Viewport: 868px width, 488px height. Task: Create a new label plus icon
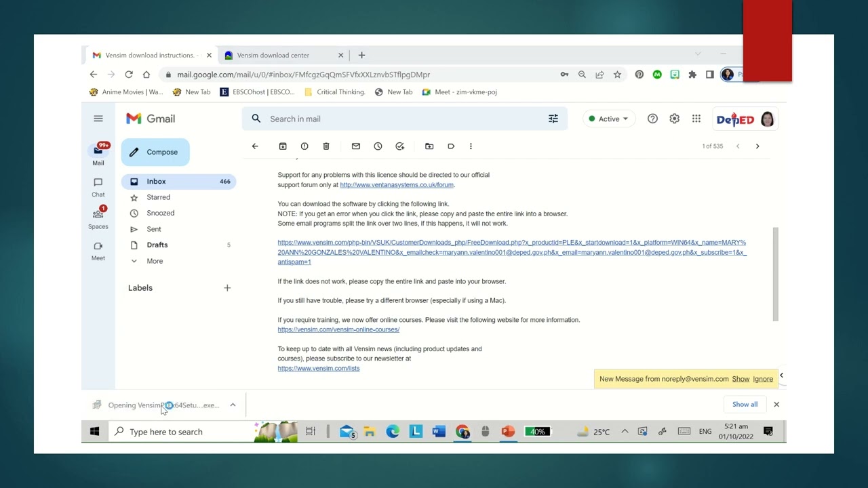coord(227,288)
